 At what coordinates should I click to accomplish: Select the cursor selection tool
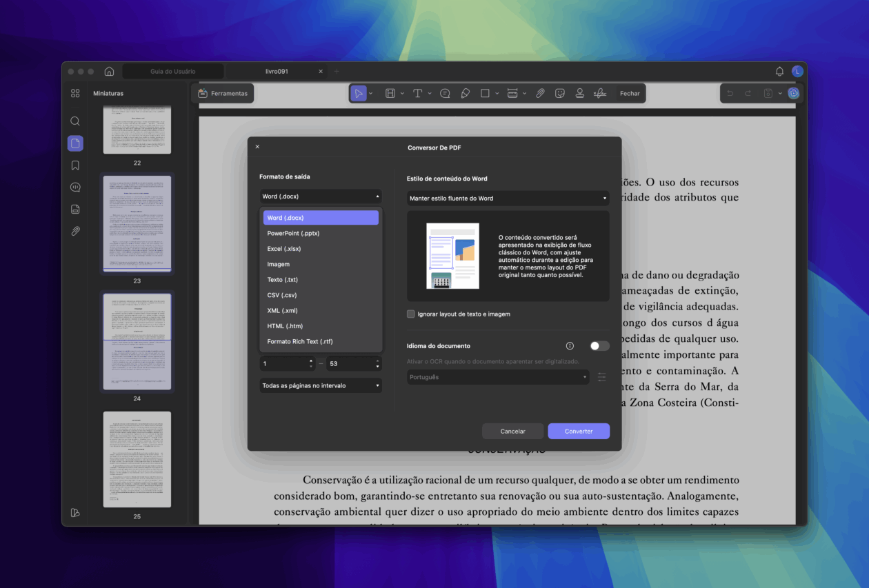[358, 93]
